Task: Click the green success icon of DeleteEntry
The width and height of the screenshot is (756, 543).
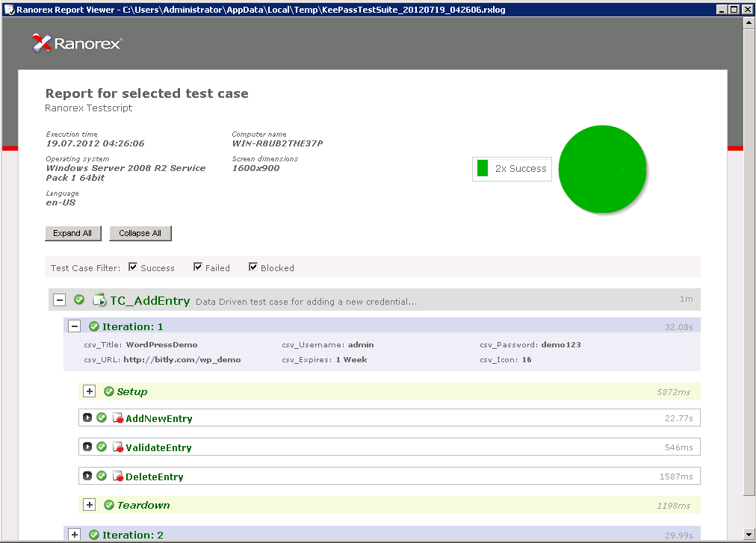Action: tap(102, 476)
